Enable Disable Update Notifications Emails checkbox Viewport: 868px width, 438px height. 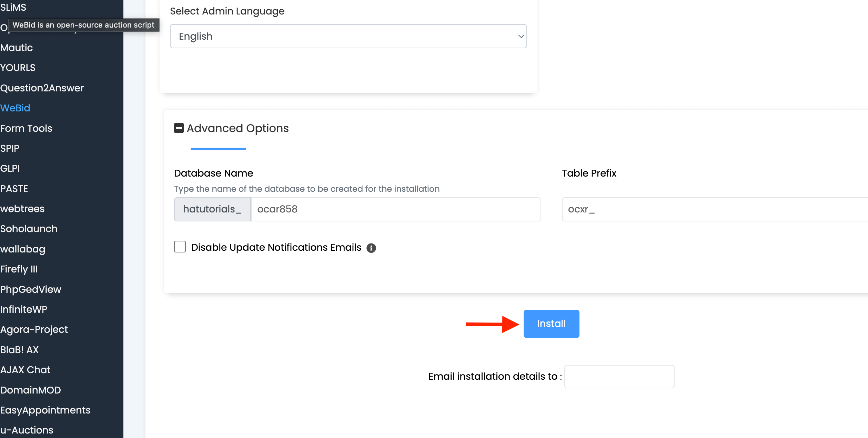pyautogui.click(x=180, y=247)
